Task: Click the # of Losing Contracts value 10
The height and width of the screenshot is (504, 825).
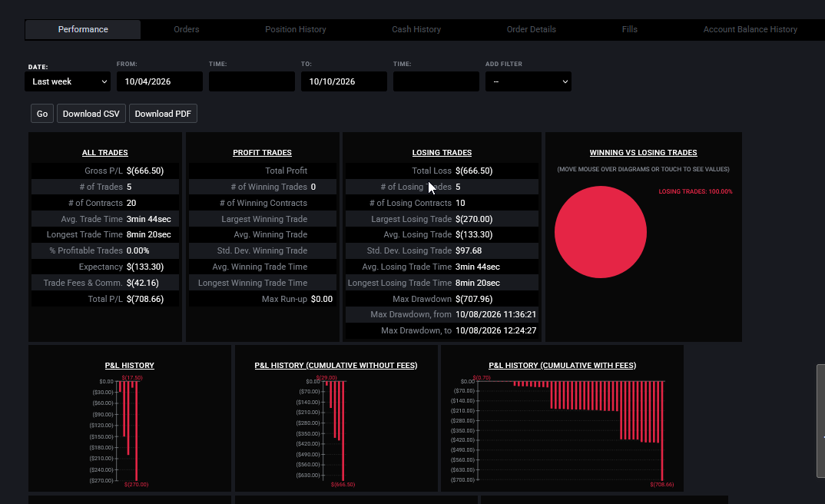Action: point(460,203)
